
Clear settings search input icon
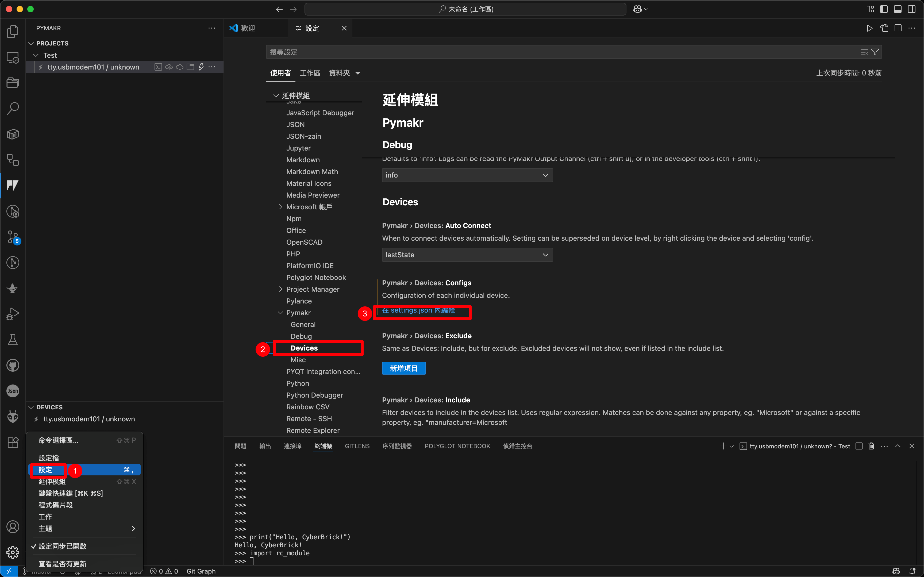coord(864,52)
